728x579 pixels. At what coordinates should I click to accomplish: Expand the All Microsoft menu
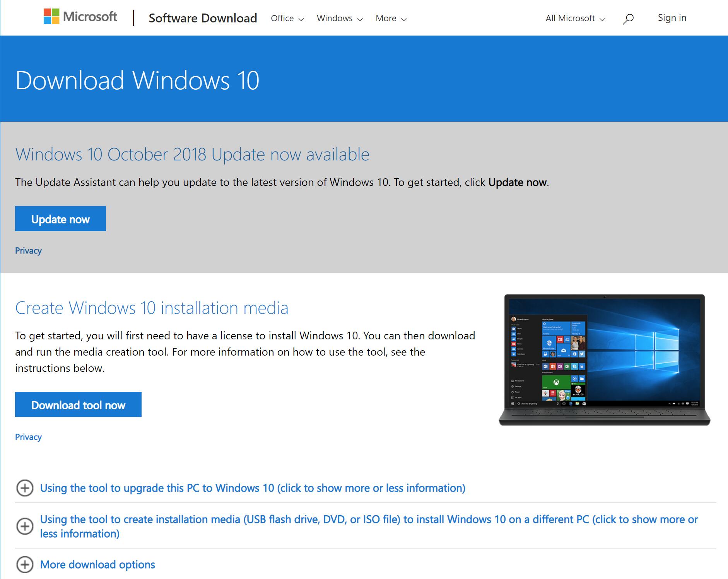(575, 18)
